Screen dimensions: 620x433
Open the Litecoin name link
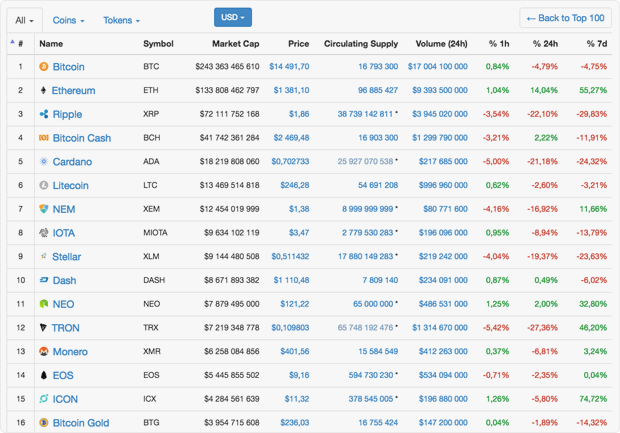coord(70,185)
